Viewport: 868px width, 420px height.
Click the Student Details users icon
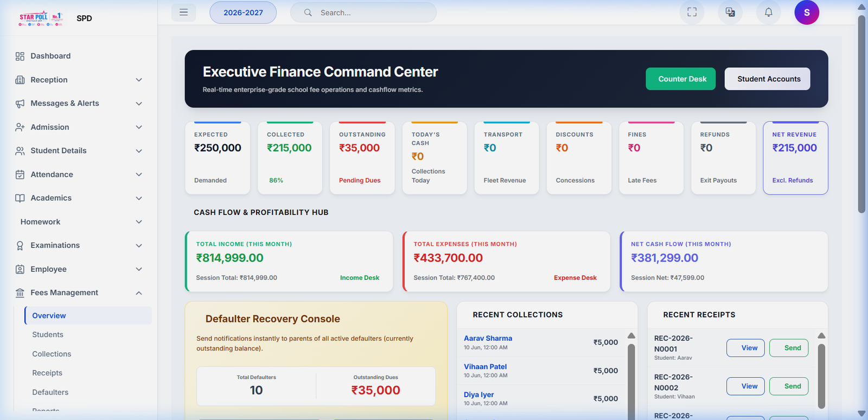pyautogui.click(x=20, y=151)
